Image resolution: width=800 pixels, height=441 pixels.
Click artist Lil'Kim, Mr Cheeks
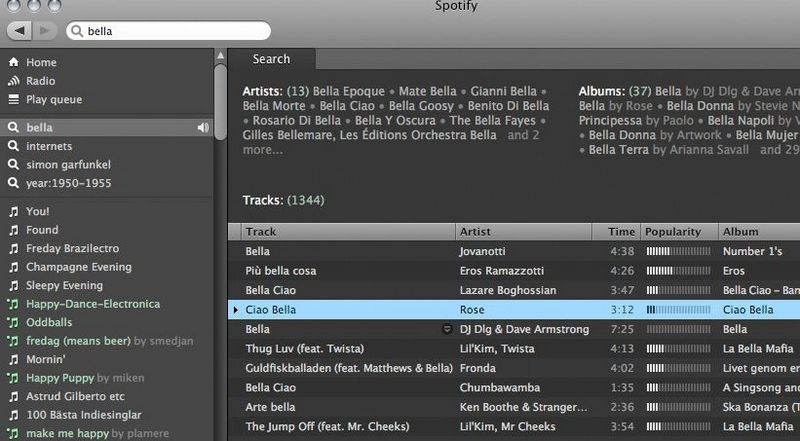(x=507, y=427)
